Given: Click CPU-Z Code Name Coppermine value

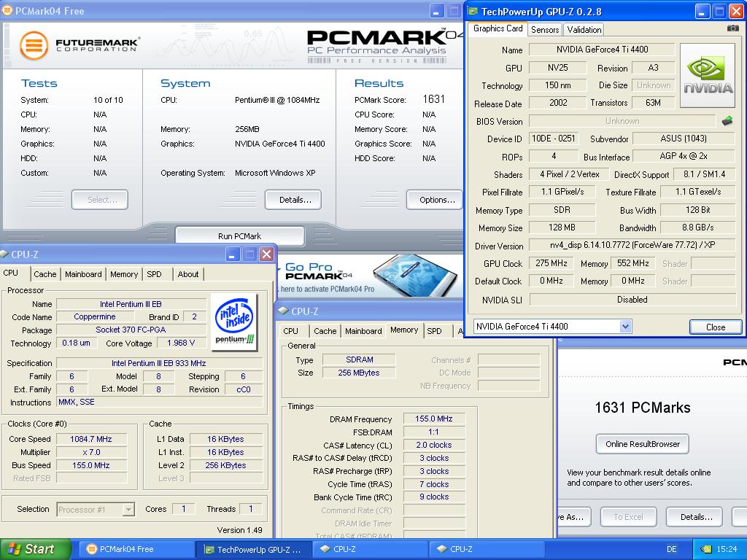Looking at the screenshot, I should click(94, 316).
